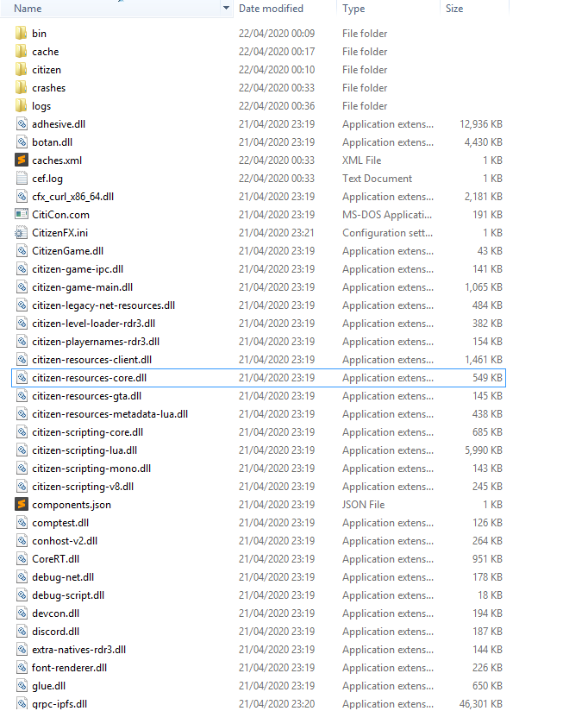Click the 4,430 KB size value
This screenshot has width=588, height=711.
pyautogui.click(x=484, y=142)
